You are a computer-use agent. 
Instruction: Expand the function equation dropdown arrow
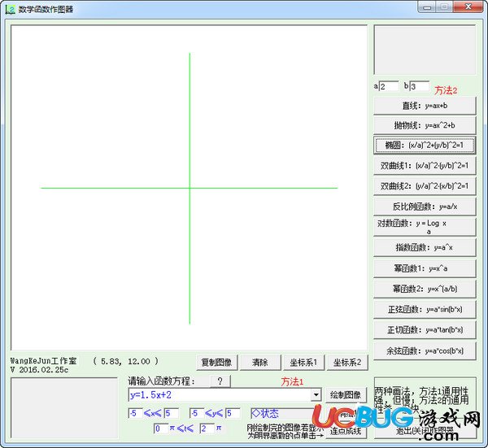[316, 395]
